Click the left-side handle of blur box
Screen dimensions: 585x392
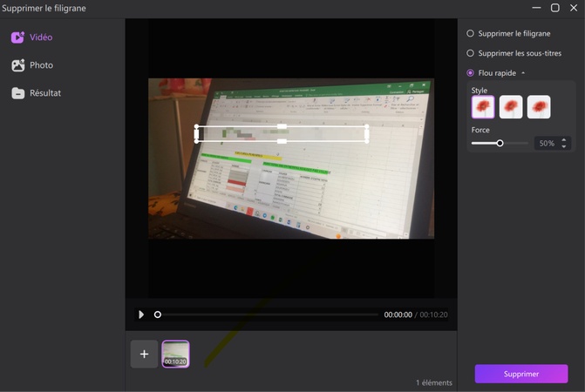(197, 134)
